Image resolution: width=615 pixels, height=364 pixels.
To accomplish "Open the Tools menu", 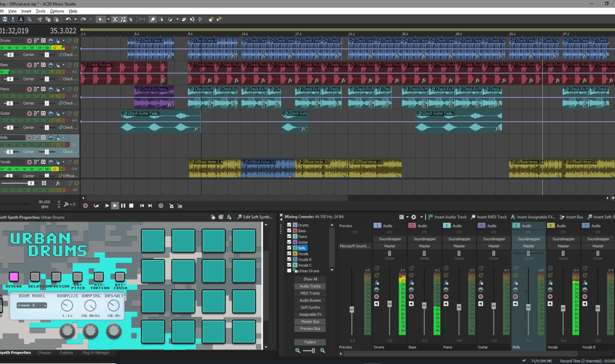I will click(x=40, y=11).
